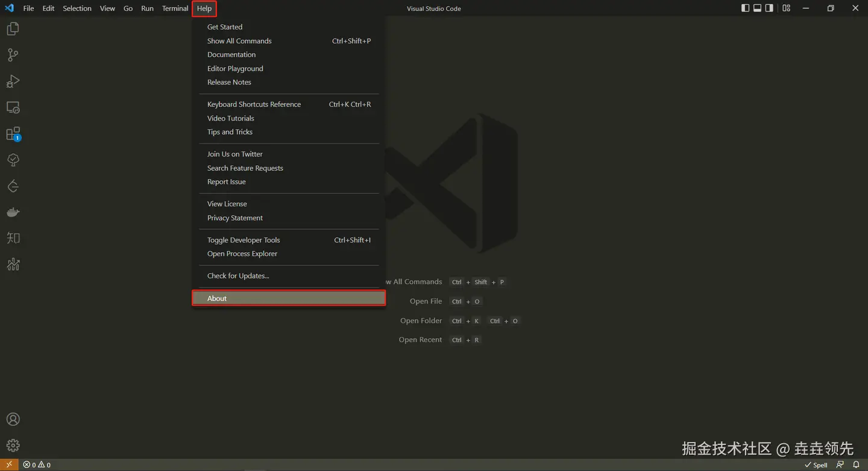Toggle bottom panel layout button
868x471 pixels.
pyautogui.click(x=758, y=8)
